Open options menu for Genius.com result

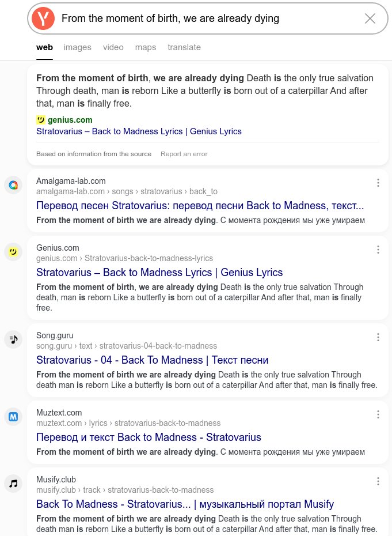[378, 250]
